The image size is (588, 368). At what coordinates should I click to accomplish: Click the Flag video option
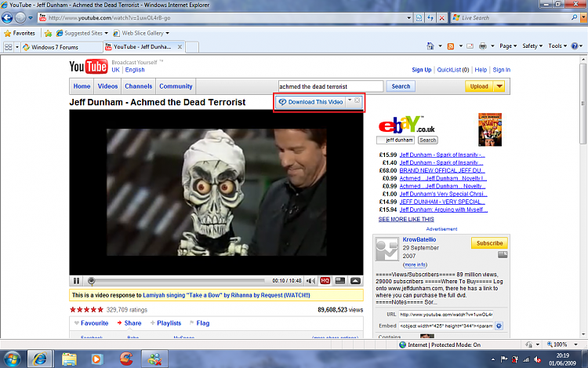[199, 323]
